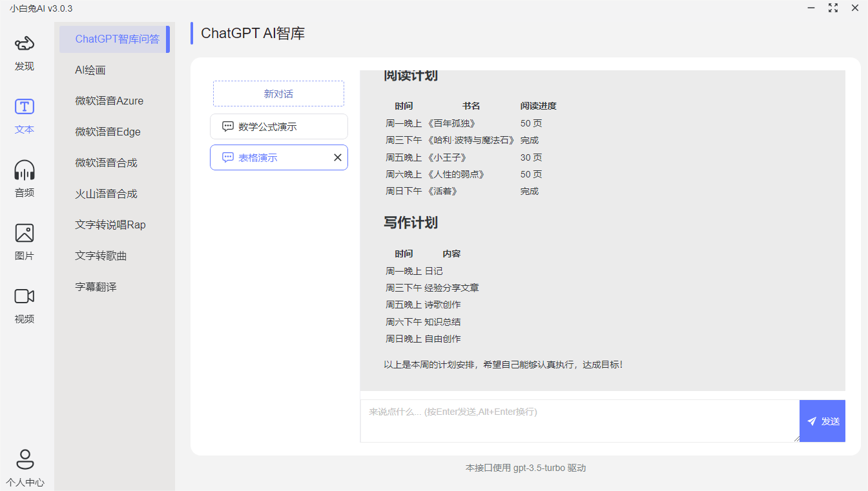The image size is (868, 491).
Task: Send message with 发送 button
Action: pos(822,421)
